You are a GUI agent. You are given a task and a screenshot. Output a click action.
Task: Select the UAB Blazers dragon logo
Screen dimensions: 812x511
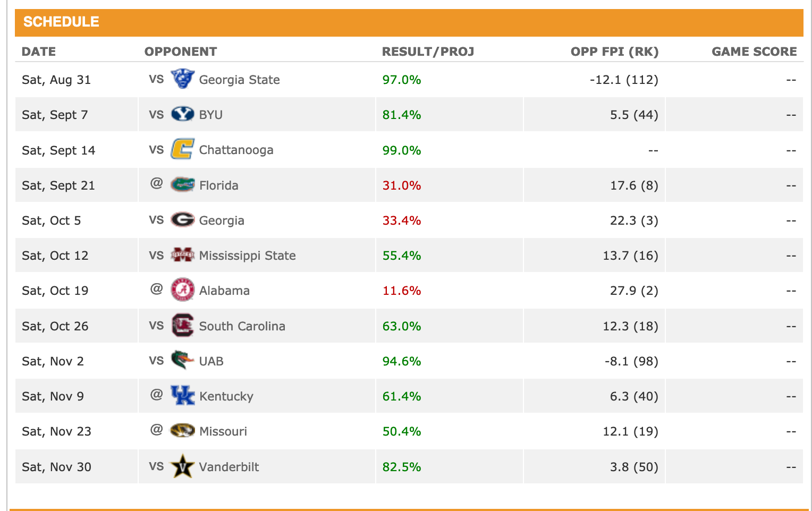click(x=182, y=361)
